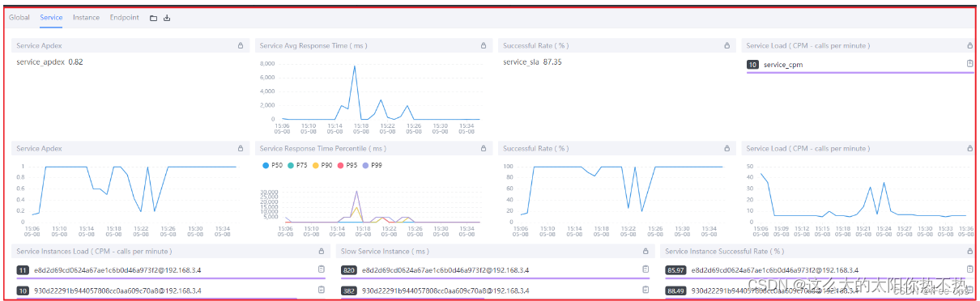This screenshot has width=980, height=301.
Task: Switch to the Instance tab
Action: pyautogui.click(x=86, y=17)
